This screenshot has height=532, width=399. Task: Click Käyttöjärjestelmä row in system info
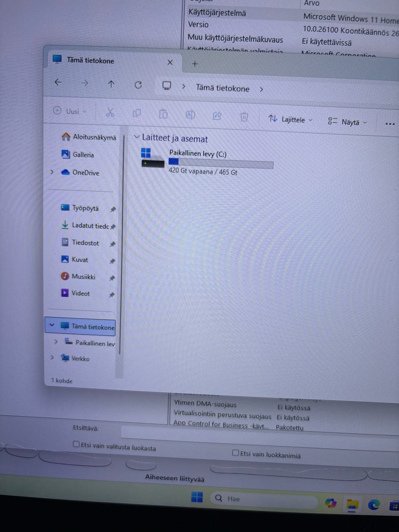click(291, 15)
